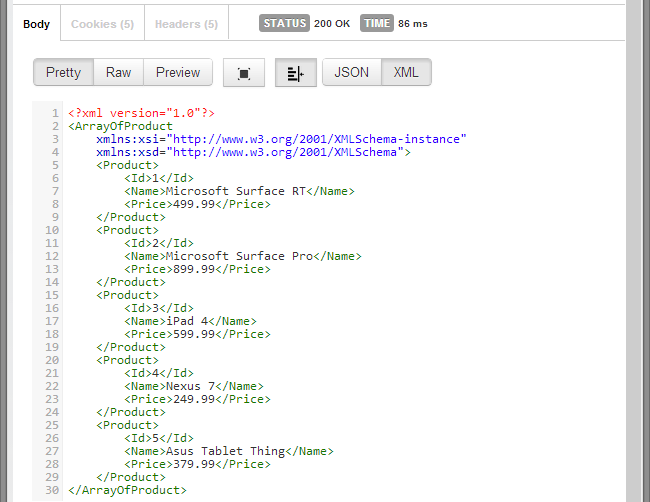Screen dimensions: 650x502
Task: Click the Price 499.99 line
Action: (x=197, y=204)
